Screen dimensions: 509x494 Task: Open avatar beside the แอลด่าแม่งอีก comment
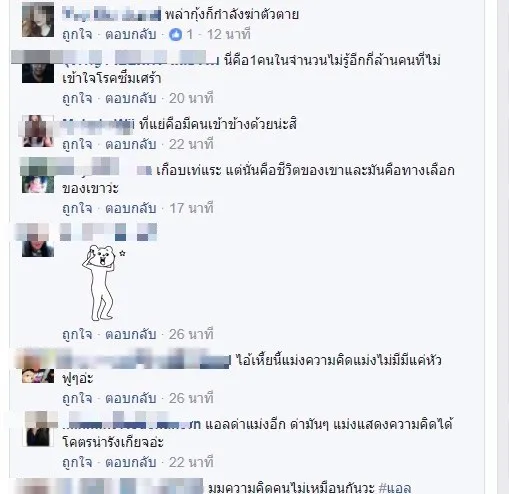(38, 430)
